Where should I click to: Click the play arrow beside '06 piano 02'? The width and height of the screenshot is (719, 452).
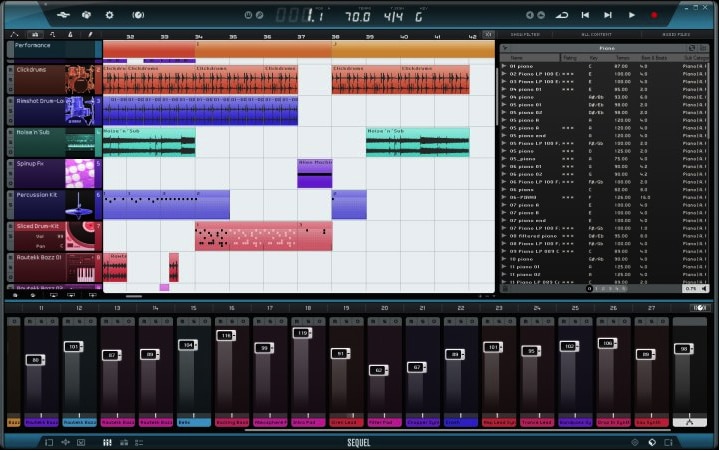coord(504,174)
